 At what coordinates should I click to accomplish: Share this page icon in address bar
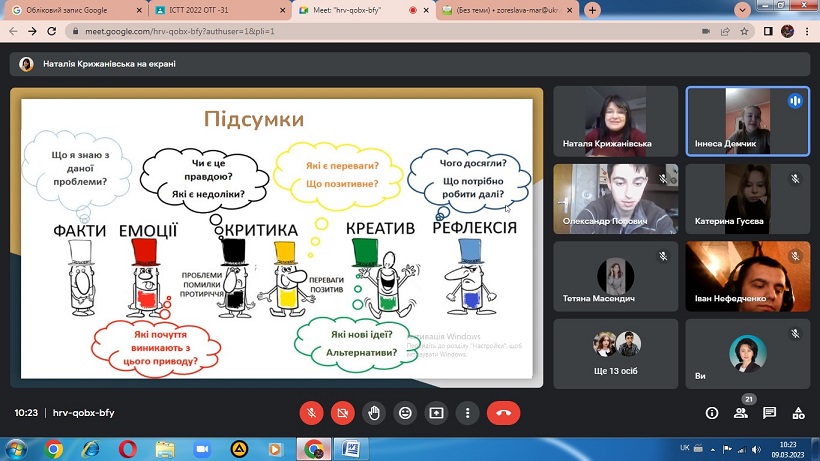725,31
